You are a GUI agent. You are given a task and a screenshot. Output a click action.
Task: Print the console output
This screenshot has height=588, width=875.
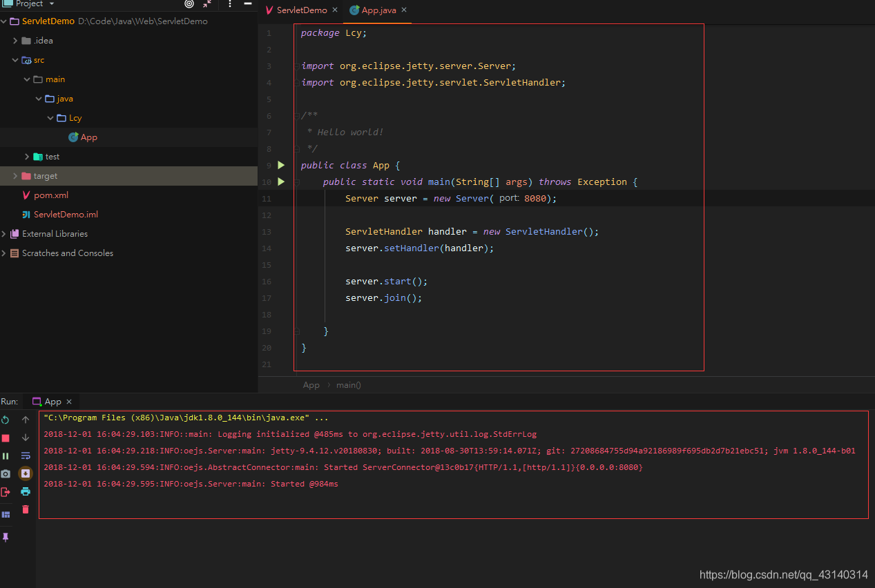[26, 491]
